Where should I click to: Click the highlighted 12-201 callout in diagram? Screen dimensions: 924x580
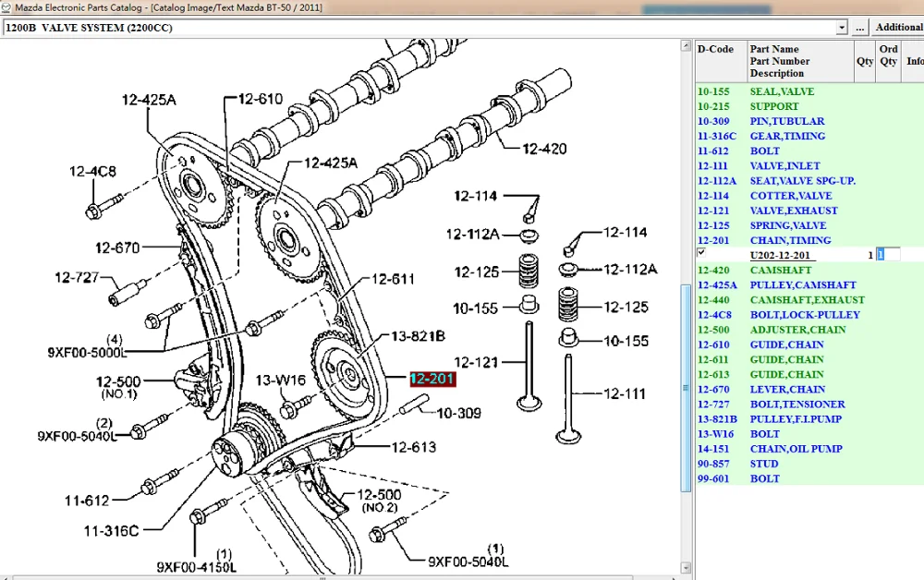click(432, 379)
